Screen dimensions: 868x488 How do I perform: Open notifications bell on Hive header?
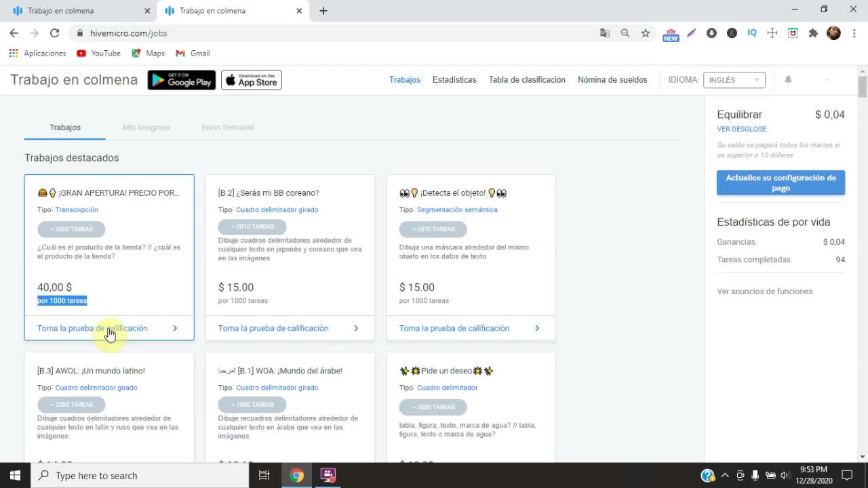tap(788, 79)
